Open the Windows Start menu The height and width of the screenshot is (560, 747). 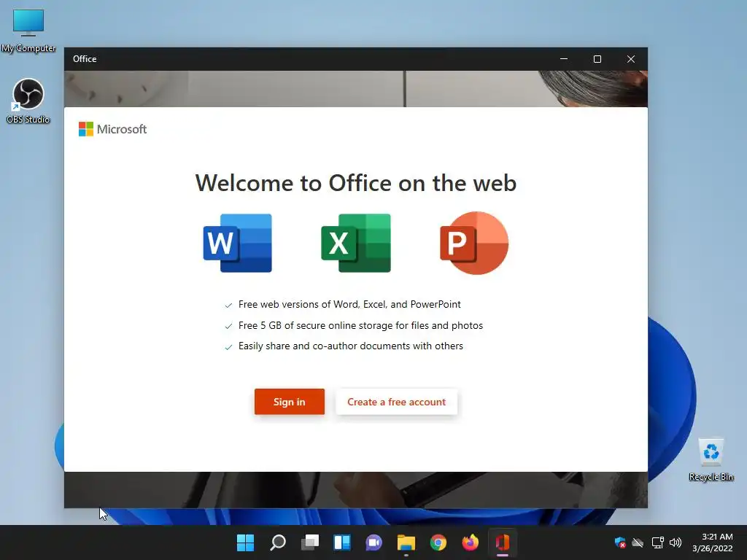246,542
